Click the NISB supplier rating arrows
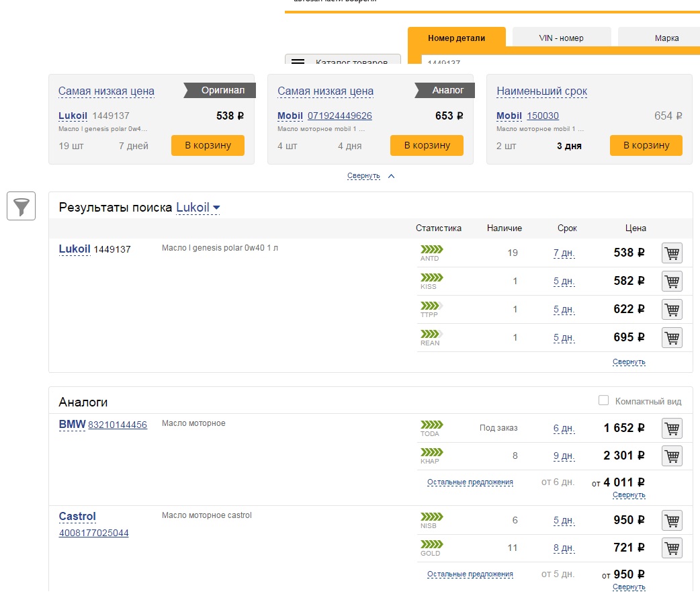 coord(432,517)
